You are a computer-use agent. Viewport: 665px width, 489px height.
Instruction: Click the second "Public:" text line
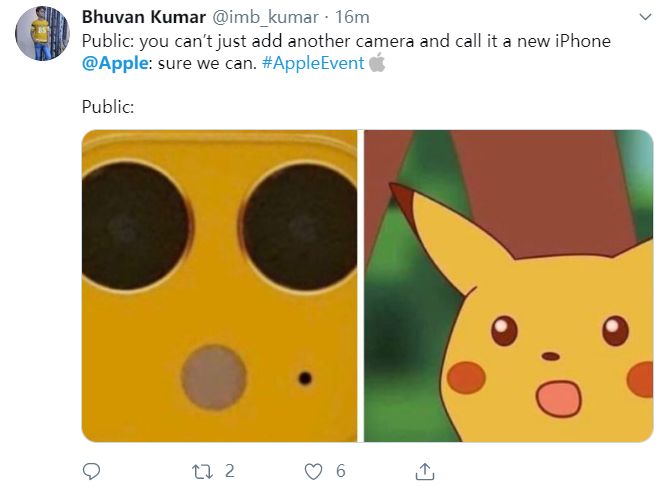point(108,107)
